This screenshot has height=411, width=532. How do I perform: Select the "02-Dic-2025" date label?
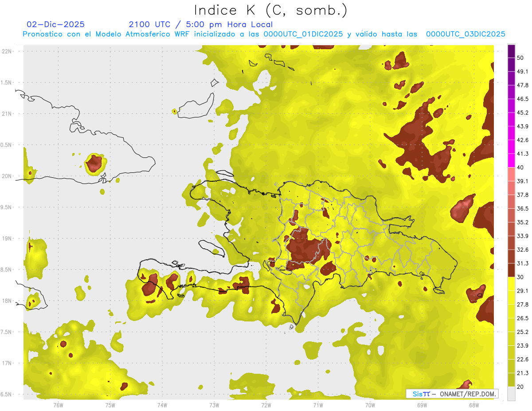[56, 24]
